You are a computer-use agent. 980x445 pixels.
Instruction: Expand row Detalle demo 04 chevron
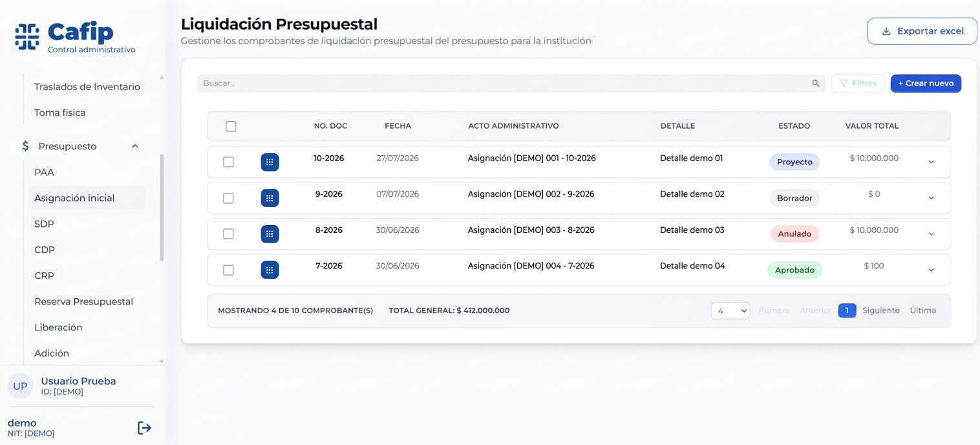[x=931, y=270]
